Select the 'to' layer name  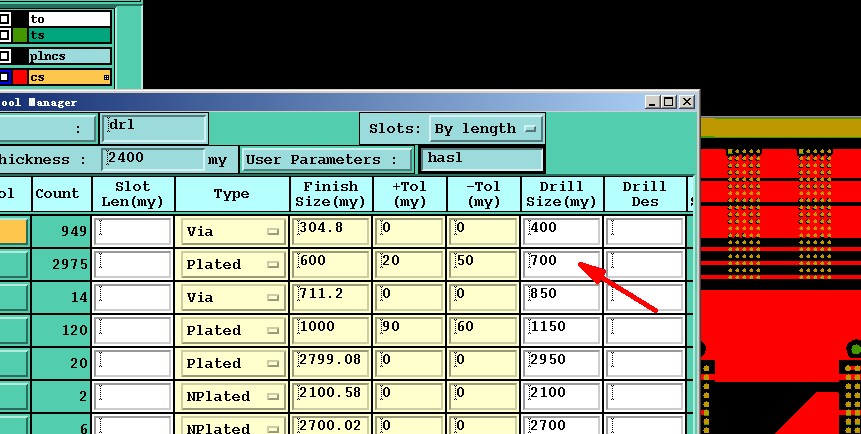pos(70,19)
